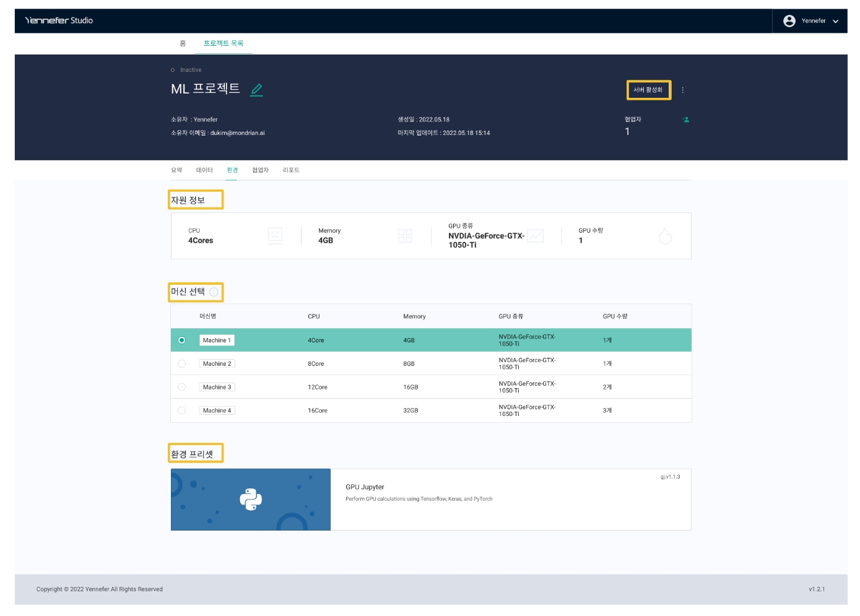Viewport: 860px width, 616px height.
Task: Click the pencil edit icon beside ML 프로젝트
Action: [256, 90]
